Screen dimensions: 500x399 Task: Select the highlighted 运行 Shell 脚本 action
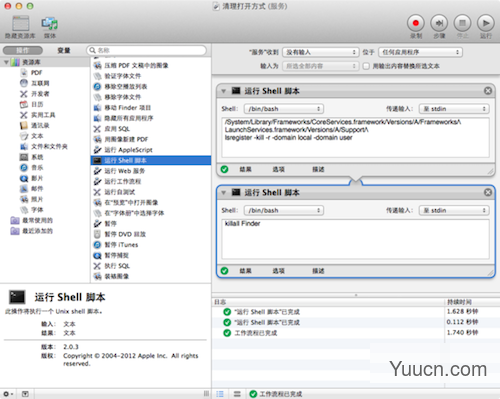tap(151, 160)
